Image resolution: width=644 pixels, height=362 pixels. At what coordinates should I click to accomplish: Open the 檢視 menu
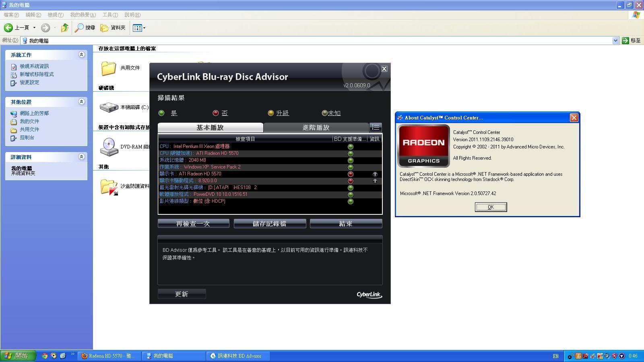click(x=55, y=15)
